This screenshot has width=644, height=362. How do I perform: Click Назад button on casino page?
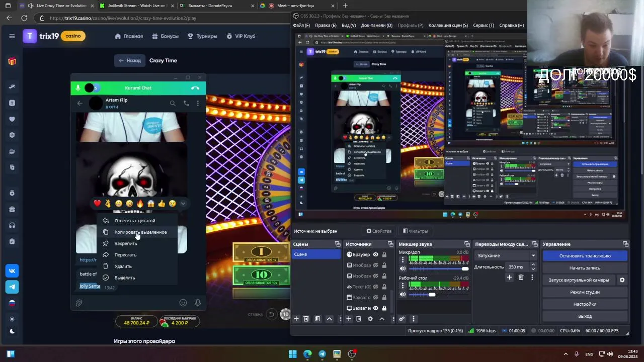tap(129, 60)
